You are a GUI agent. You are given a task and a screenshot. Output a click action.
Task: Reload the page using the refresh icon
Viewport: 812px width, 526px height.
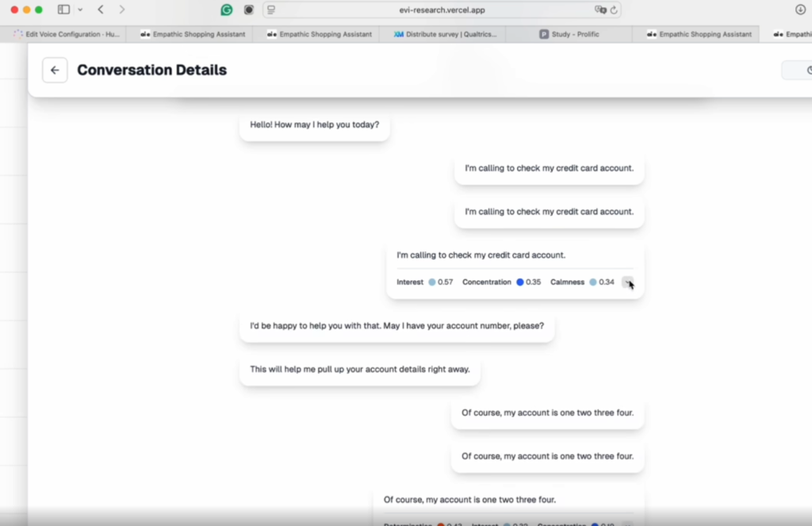(x=614, y=10)
